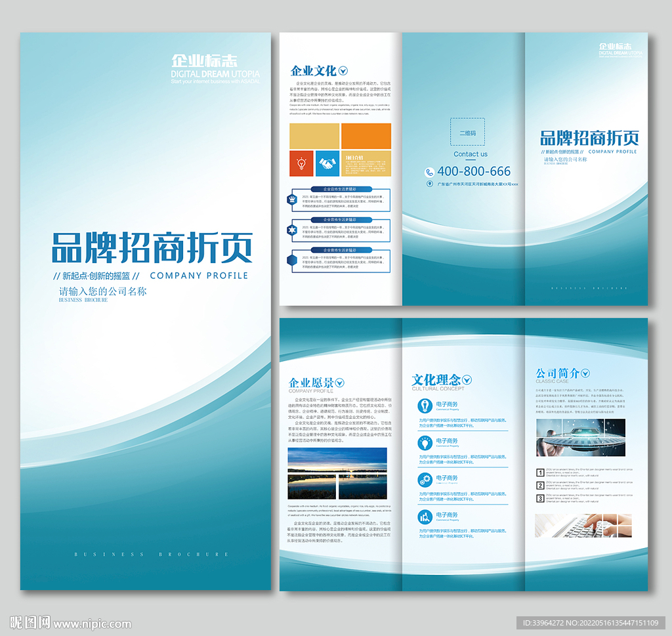Click the chevron circle next to 公司简介

coord(585,373)
